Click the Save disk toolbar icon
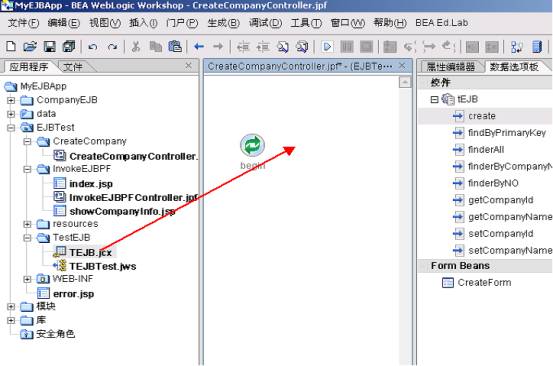 click(49, 46)
